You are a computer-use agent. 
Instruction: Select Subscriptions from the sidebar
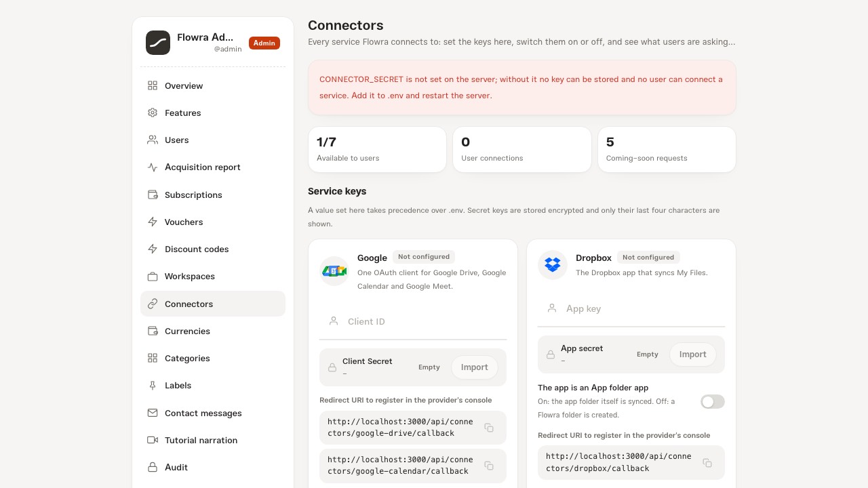click(x=213, y=195)
